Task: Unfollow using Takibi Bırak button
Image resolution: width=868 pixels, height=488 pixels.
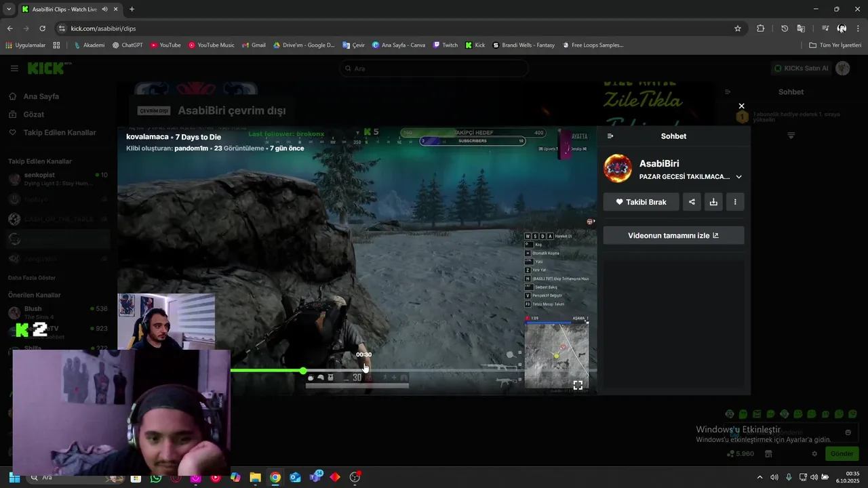Action: [x=641, y=202]
